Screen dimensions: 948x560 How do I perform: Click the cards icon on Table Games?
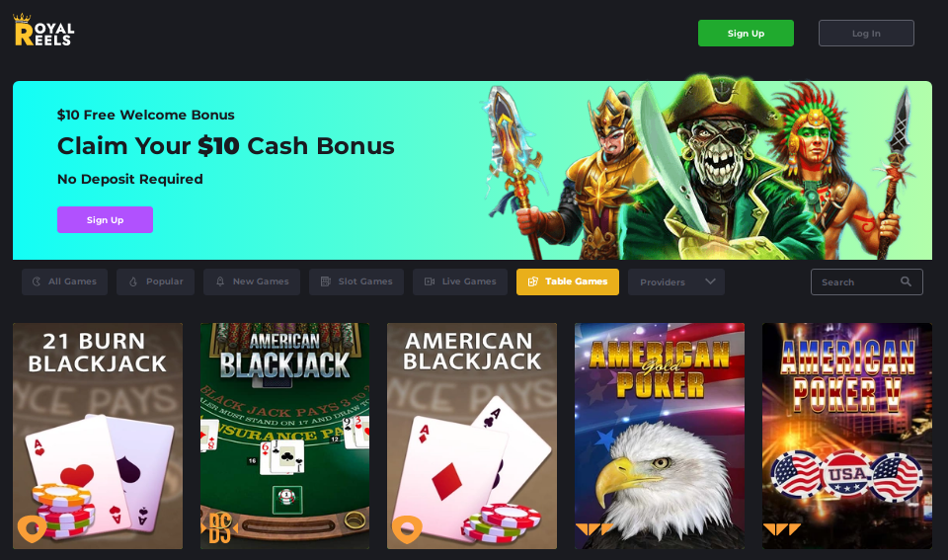pos(532,281)
